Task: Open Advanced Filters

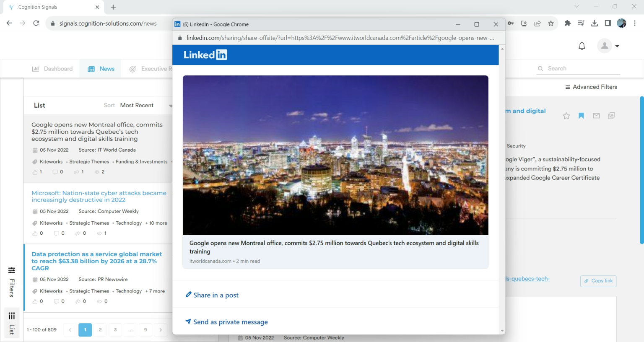Action: click(591, 87)
